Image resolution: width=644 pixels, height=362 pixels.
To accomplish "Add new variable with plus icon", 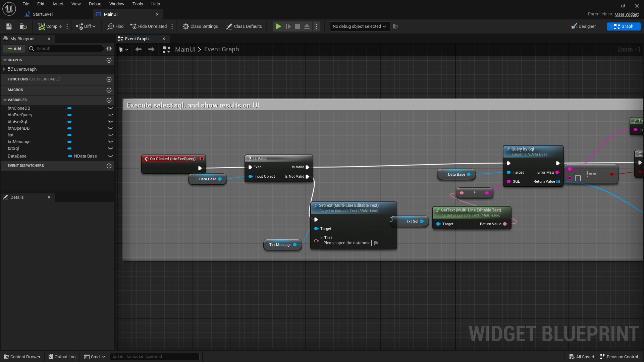I will pyautogui.click(x=109, y=100).
